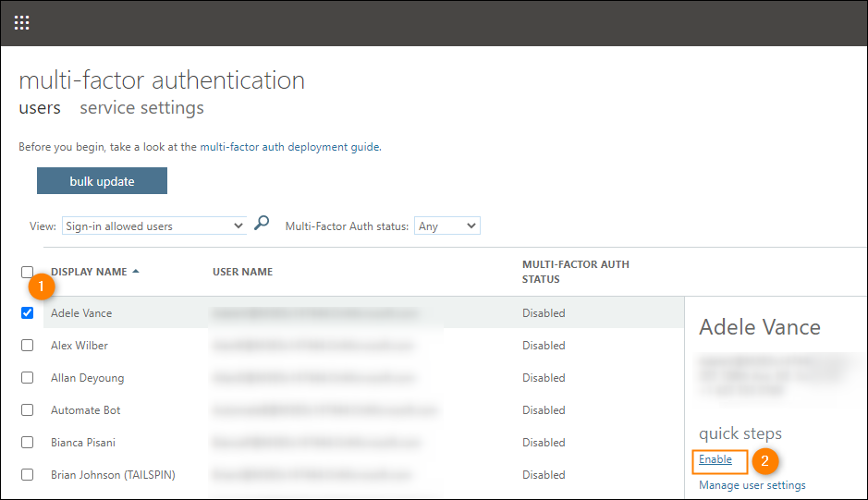The image size is (868, 500).
Task: Click the bulk update button
Action: click(102, 181)
